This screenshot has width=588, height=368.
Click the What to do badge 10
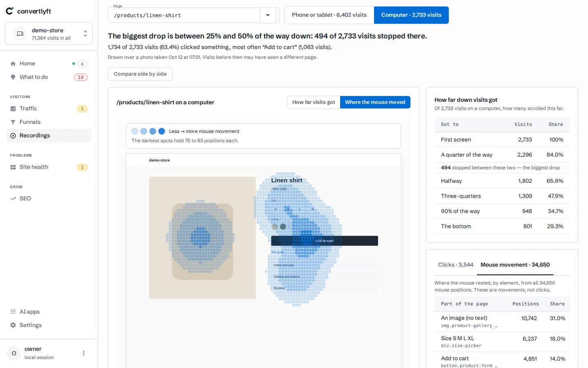pos(81,77)
